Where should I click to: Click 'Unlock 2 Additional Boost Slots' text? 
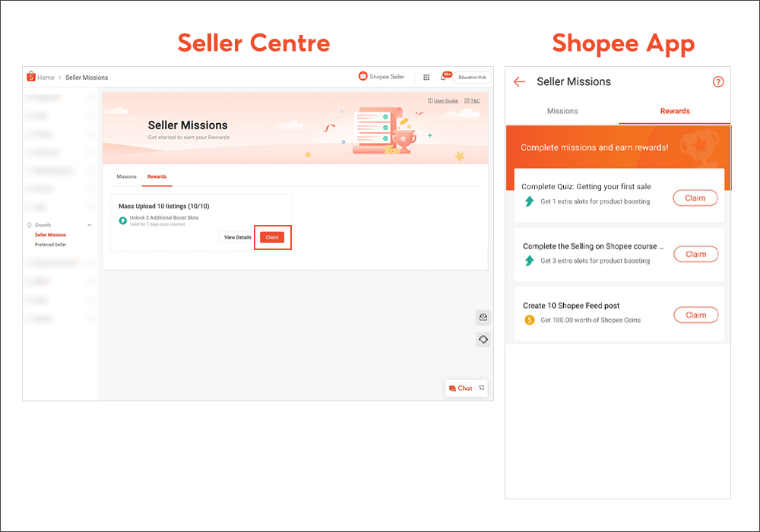(x=164, y=217)
